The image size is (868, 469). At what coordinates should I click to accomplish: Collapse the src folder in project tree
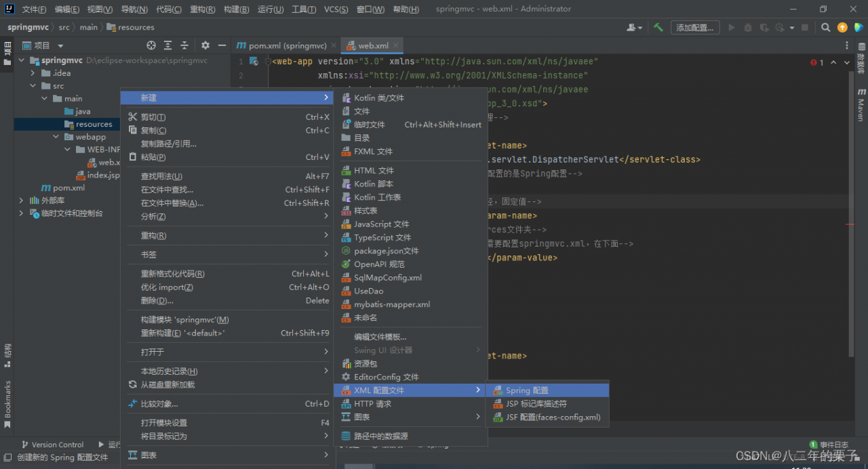(33, 86)
